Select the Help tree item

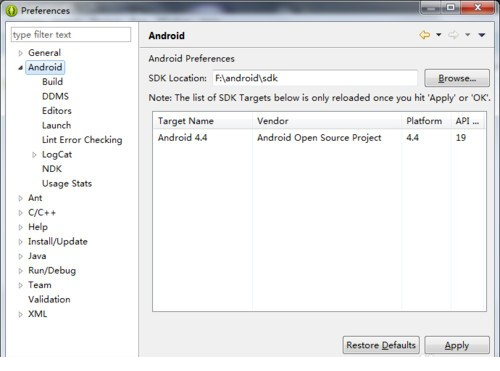(38, 227)
